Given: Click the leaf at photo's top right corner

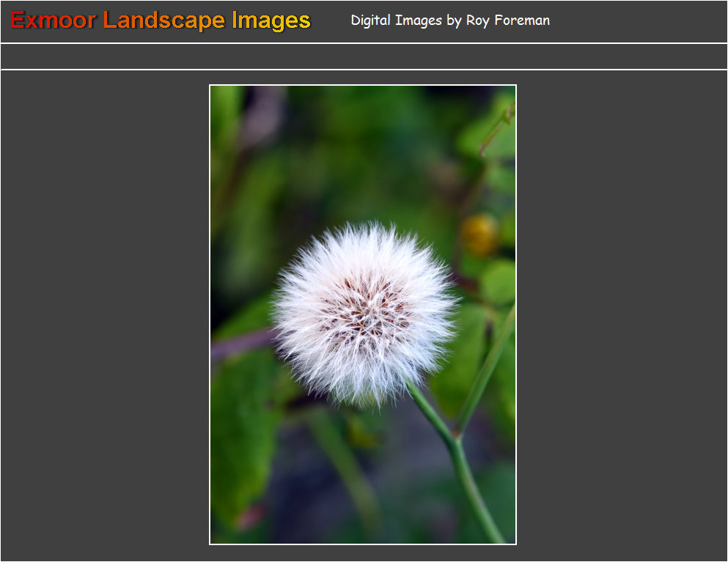Looking at the screenshot, I should coord(497,132).
